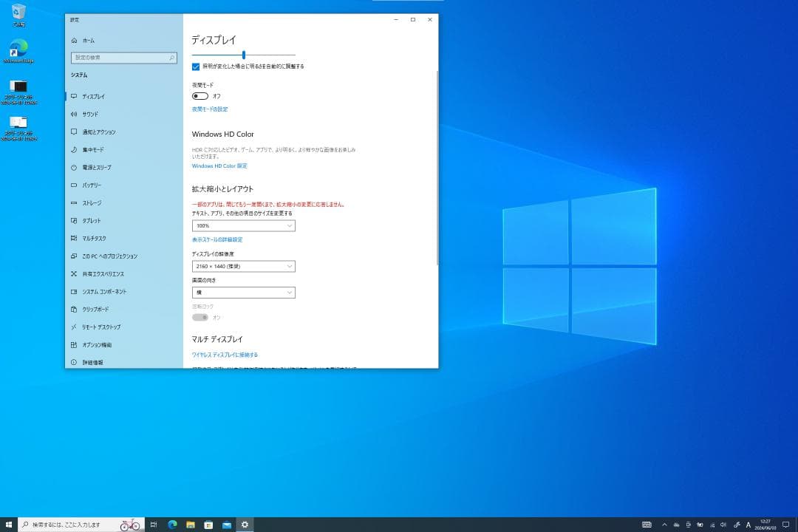Open the 共有エクスペリエンス cross icon

point(75,274)
